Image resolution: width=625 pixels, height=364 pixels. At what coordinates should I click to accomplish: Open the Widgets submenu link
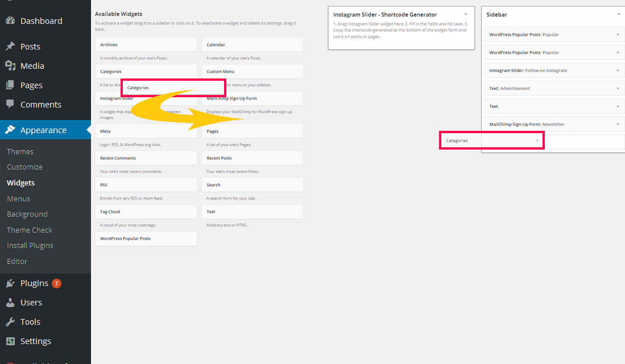20,183
